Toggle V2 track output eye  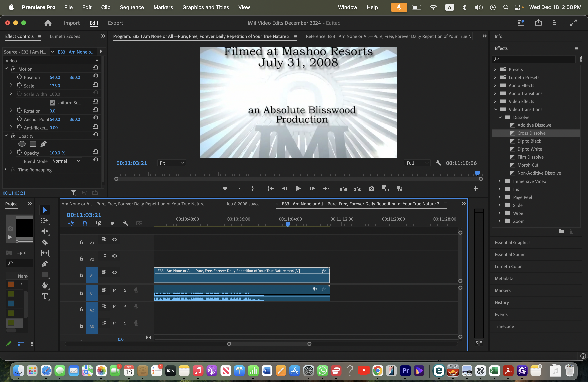click(114, 256)
